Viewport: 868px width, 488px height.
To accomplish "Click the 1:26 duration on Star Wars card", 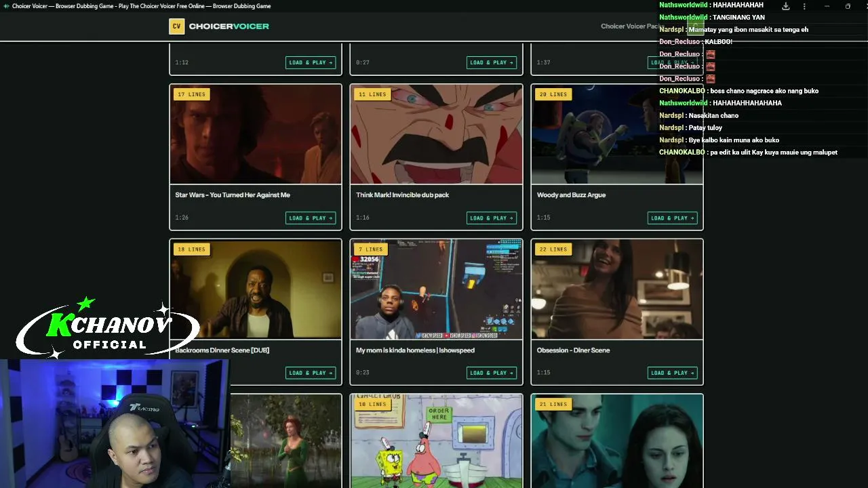I will coord(182,218).
